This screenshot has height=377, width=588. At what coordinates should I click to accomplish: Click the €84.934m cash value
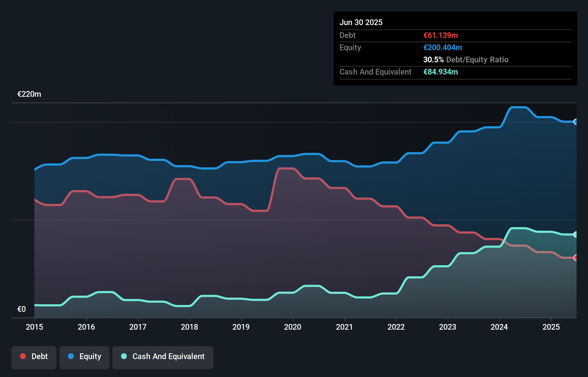click(x=440, y=72)
